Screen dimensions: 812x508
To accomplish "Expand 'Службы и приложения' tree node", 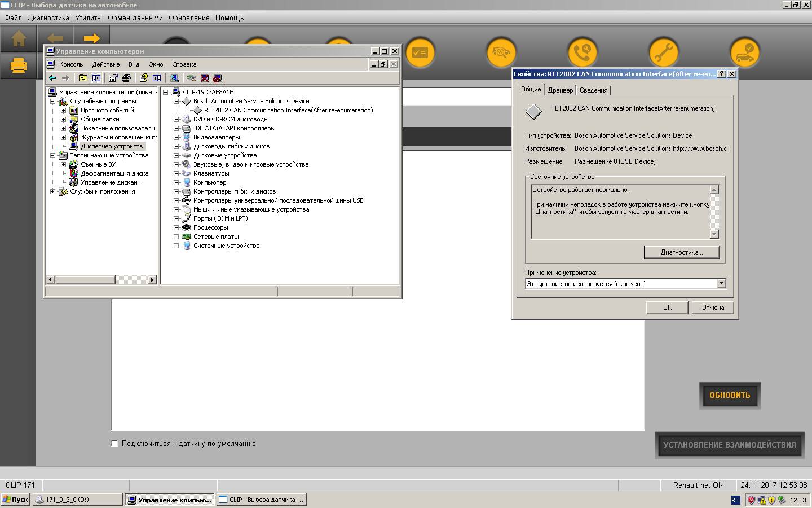I will pyautogui.click(x=52, y=192).
